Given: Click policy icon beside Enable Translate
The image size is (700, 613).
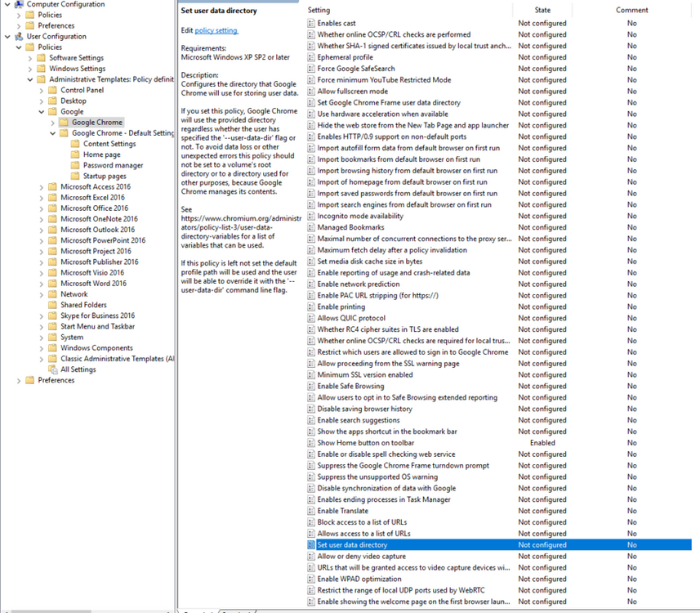Looking at the screenshot, I should (311, 511).
